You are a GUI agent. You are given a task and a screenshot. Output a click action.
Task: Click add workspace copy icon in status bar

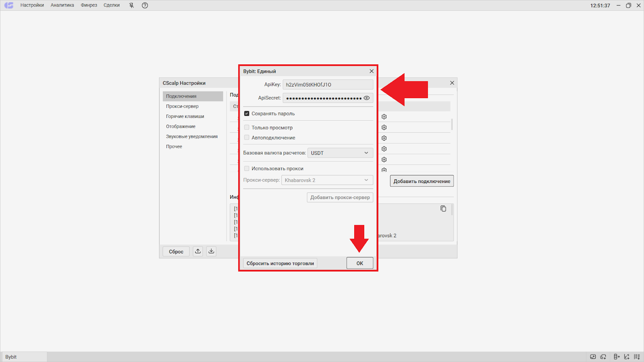click(603, 357)
